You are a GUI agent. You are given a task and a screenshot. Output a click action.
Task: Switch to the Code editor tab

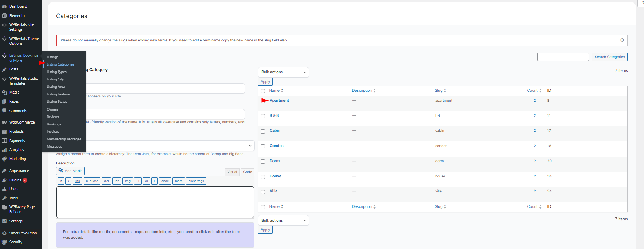(247, 172)
